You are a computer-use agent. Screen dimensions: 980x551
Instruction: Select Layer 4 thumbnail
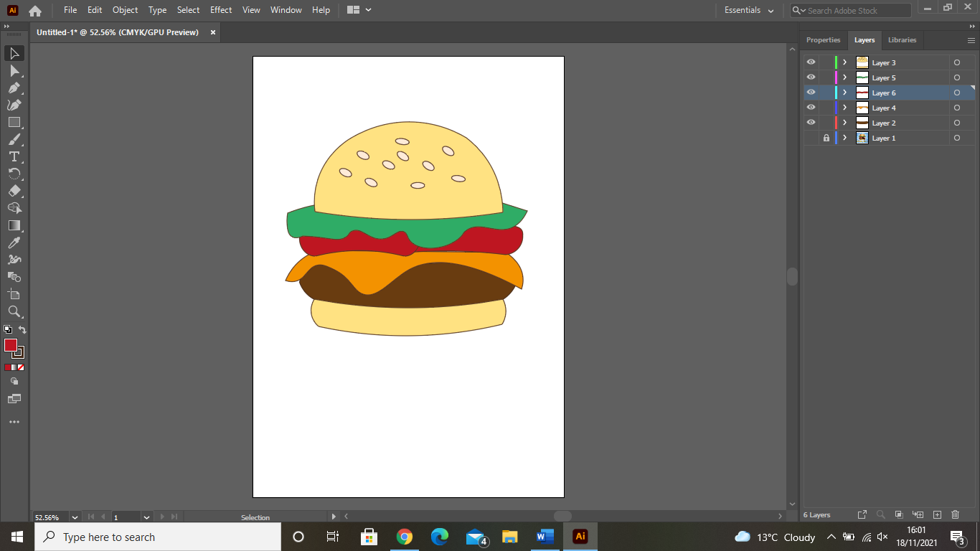click(x=862, y=108)
